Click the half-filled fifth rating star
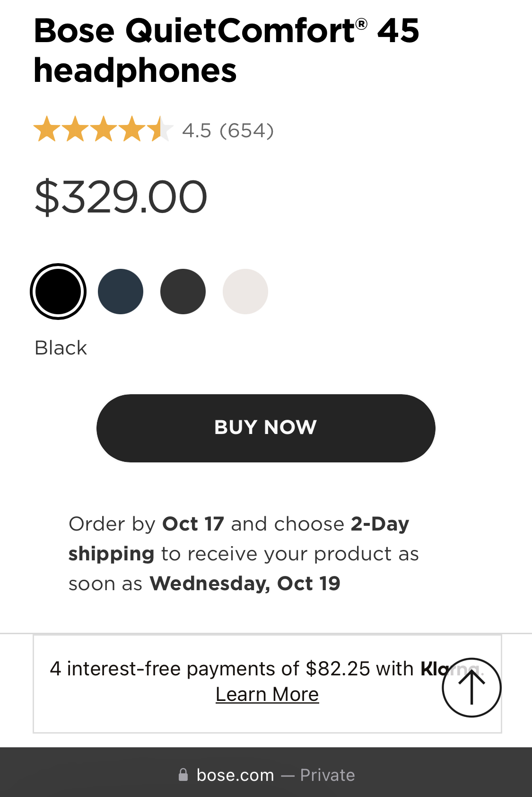Viewport: 532px width, 797px height. tap(160, 130)
